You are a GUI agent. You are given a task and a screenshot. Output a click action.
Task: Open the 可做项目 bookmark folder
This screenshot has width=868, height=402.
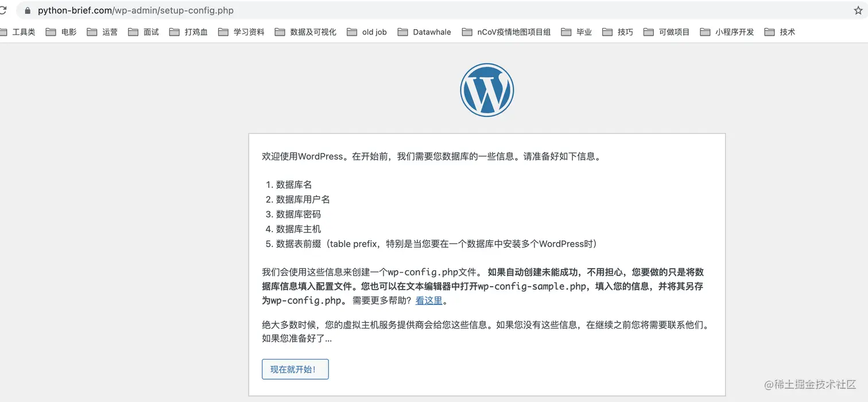click(x=666, y=32)
